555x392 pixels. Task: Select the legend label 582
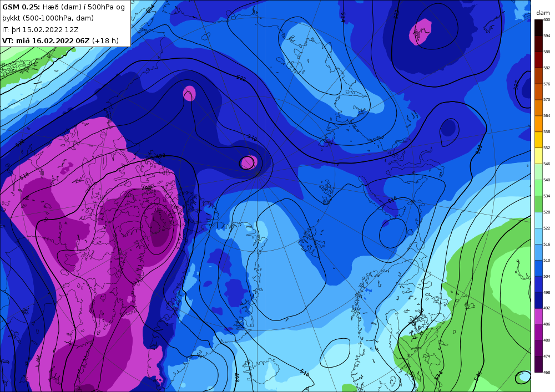547,68
